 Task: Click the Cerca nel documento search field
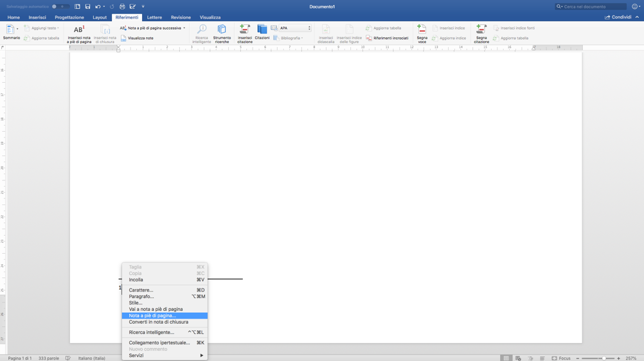pos(591,6)
